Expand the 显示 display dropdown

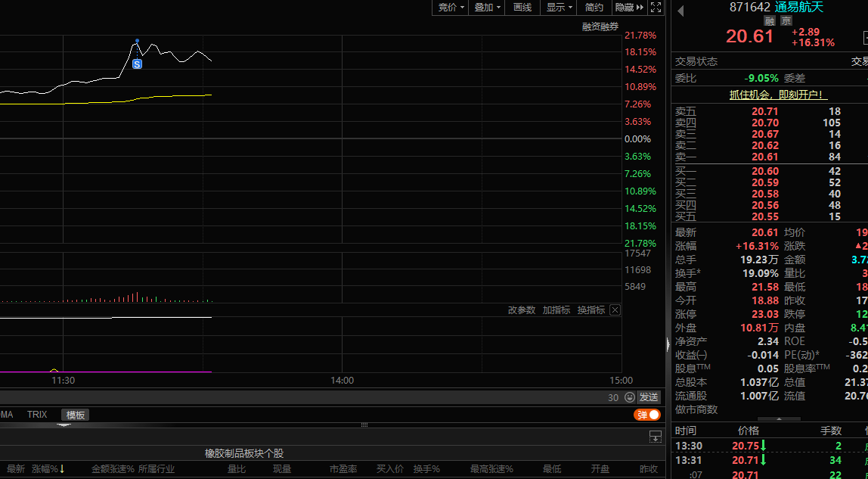click(x=559, y=8)
